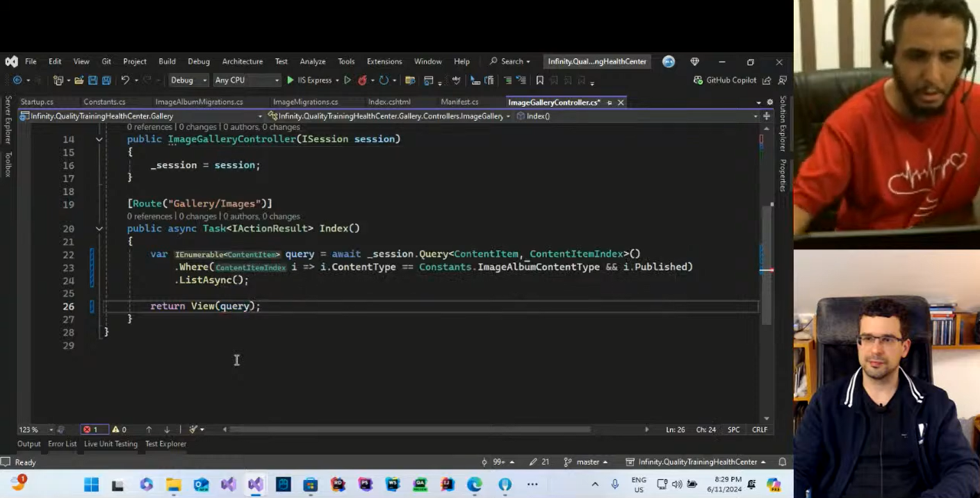Collapse the ImageGalleryController constructor on line 14
The width and height of the screenshot is (980, 498).
click(x=99, y=140)
